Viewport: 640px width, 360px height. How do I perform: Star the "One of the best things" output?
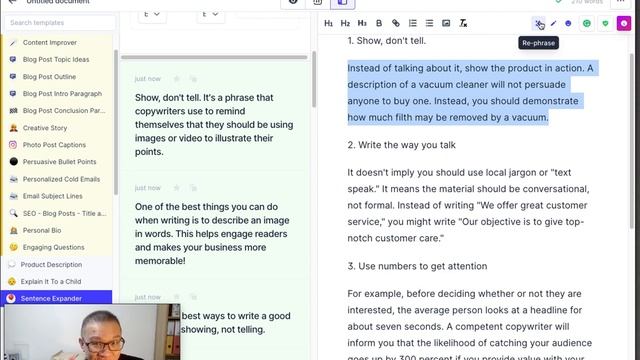pos(176,188)
